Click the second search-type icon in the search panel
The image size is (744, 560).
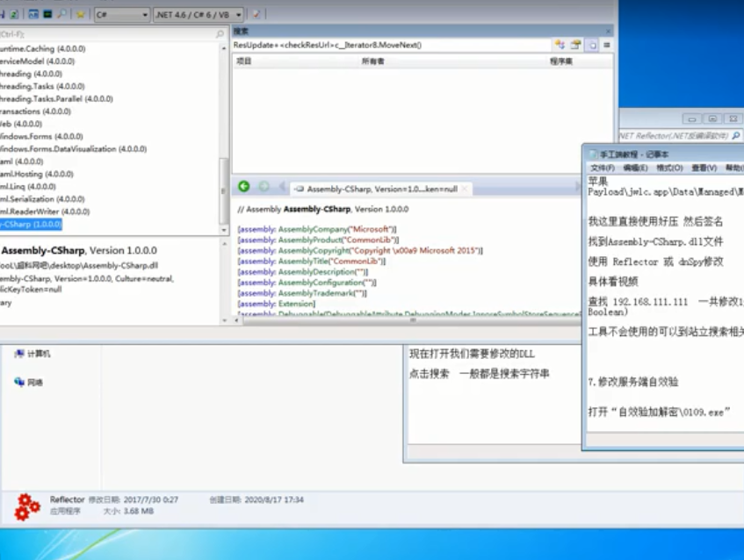(575, 45)
